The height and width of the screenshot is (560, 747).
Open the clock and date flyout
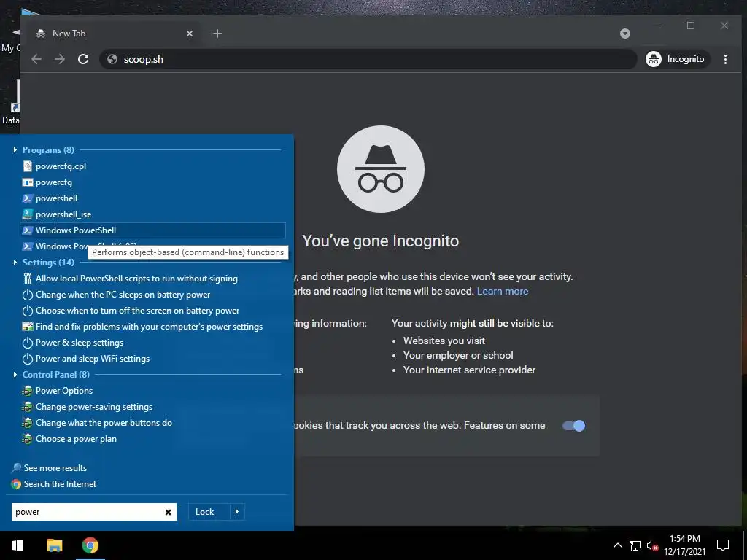click(x=684, y=545)
